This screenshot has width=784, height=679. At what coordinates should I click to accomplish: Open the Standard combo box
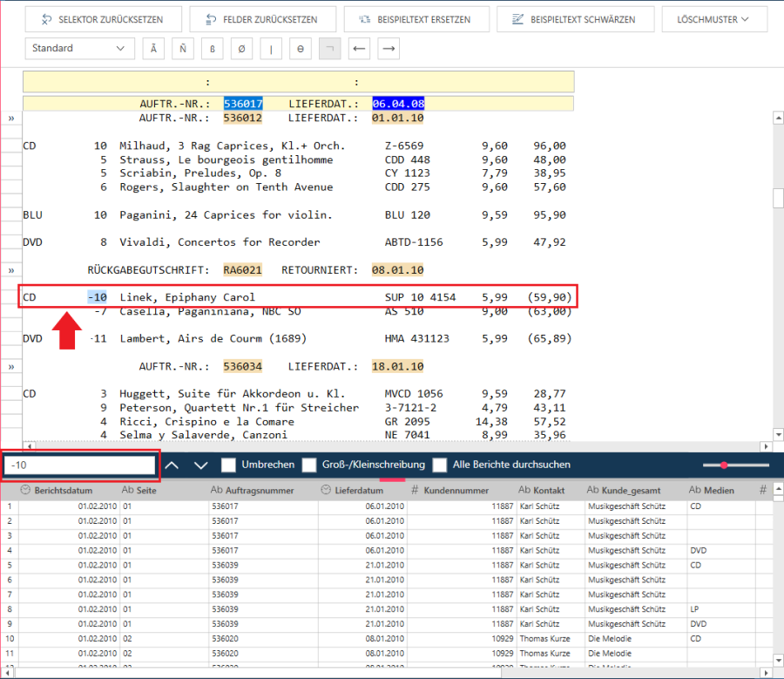click(78, 49)
